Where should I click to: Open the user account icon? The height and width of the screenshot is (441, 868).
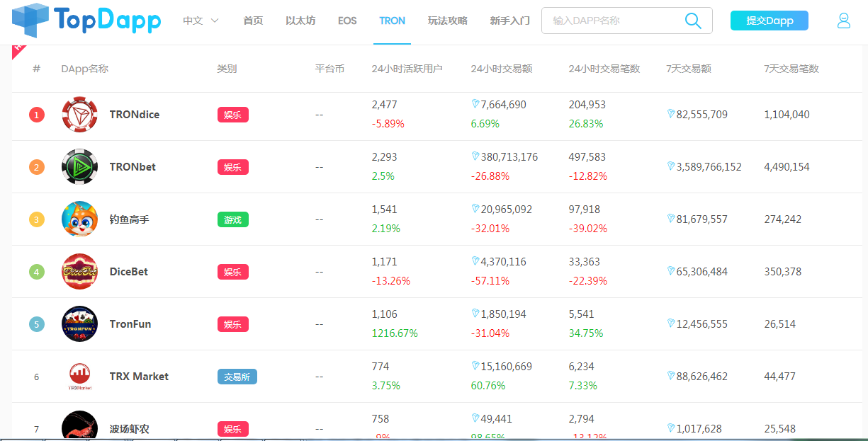[844, 21]
